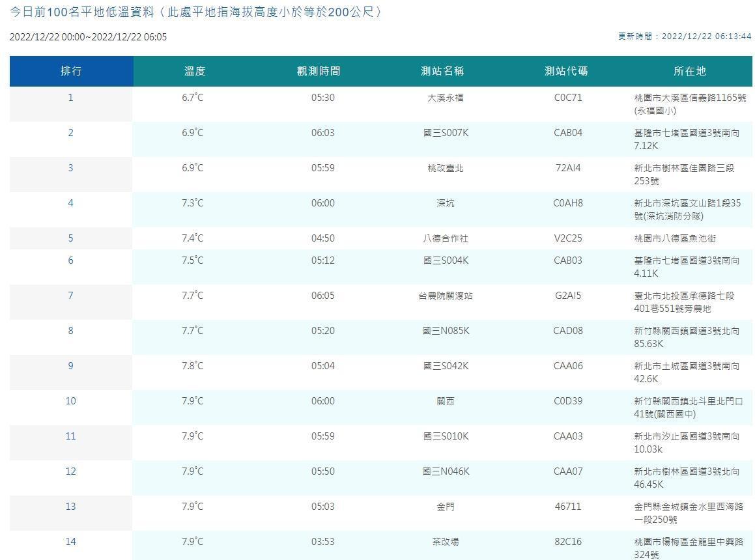Click the date range 2022/12/22 00:00~06:05
Viewport: 755px width, 560px height.
click(x=88, y=37)
